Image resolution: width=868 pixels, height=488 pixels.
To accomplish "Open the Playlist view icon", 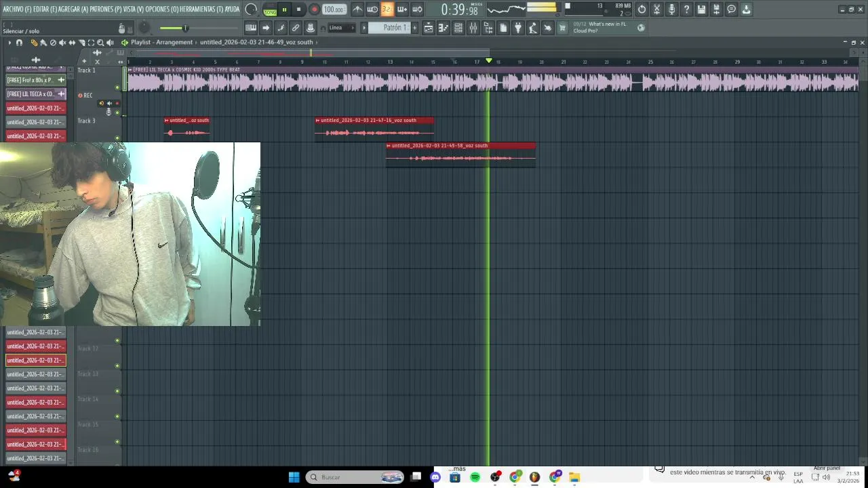I will (429, 28).
